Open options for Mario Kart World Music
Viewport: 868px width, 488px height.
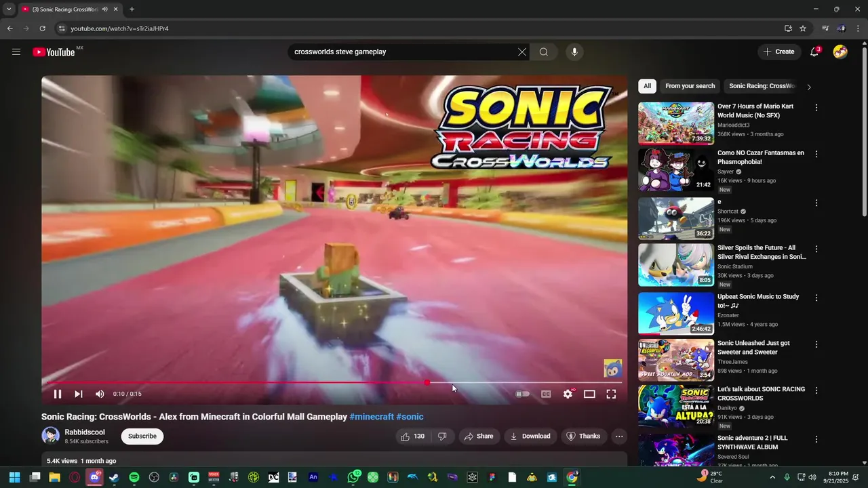pyautogui.click(x=816, y=108)
